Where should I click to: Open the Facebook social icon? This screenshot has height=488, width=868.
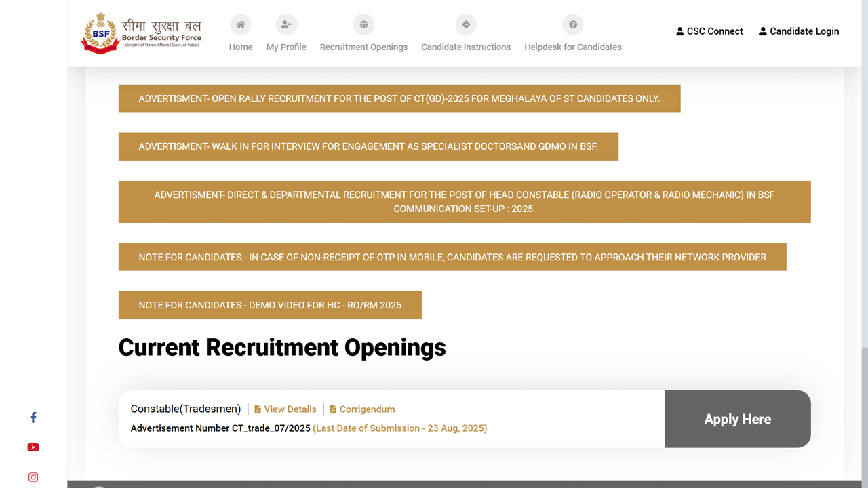coord(33,418)
